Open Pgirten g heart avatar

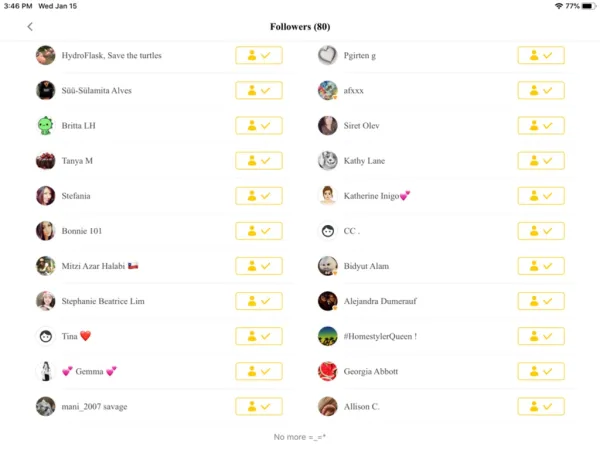point(328,55)
